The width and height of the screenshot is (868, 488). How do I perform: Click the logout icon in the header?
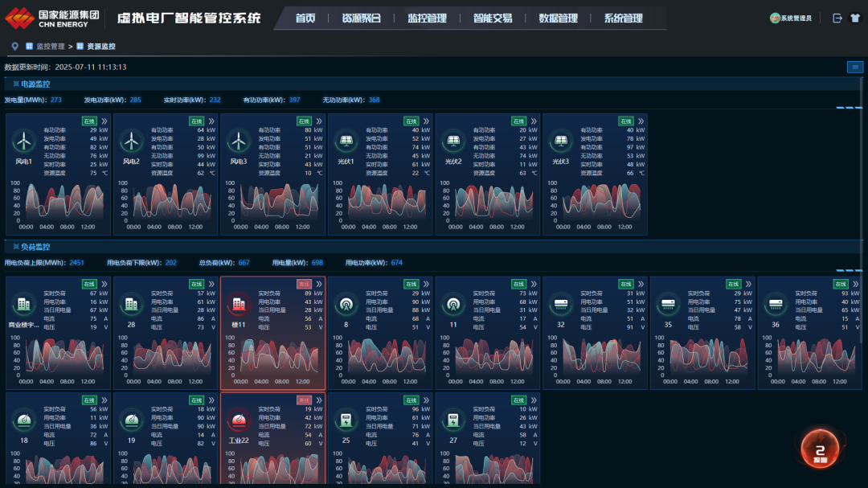pos(837,18)
